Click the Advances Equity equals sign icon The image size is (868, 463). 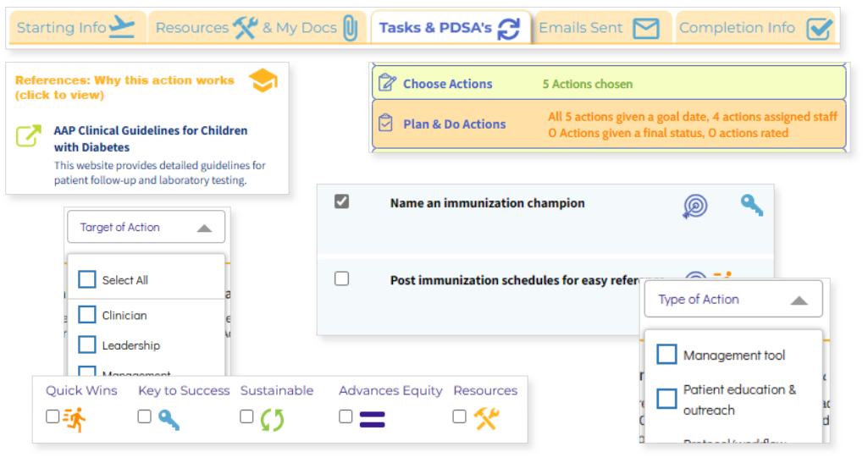(372, 420)
